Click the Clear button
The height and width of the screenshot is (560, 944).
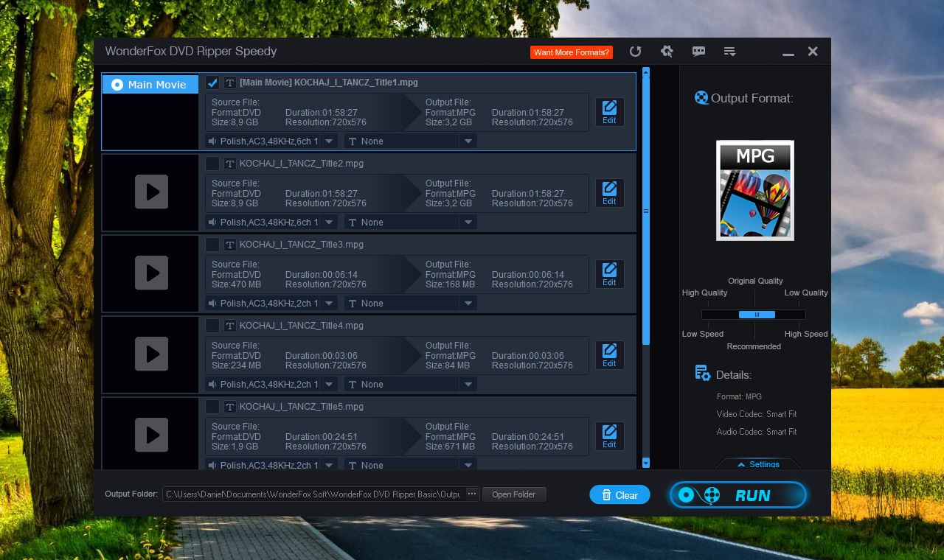[619, 494]
